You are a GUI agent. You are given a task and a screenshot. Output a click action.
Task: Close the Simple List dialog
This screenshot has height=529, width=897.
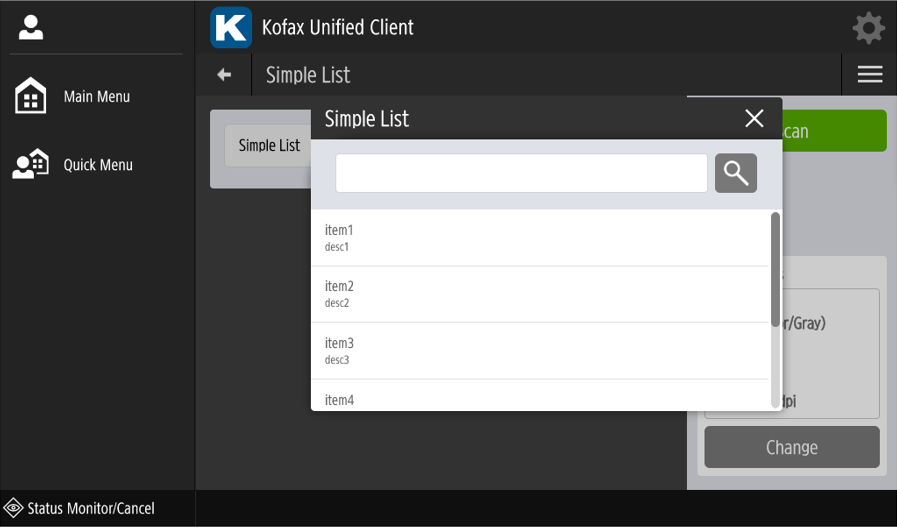[x=754, y=118]
